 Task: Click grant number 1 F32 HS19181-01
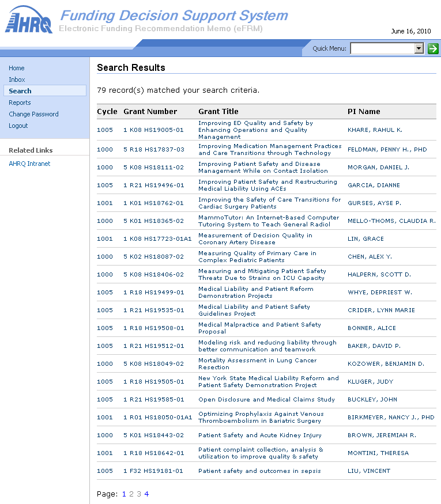[x=153, y=471]
